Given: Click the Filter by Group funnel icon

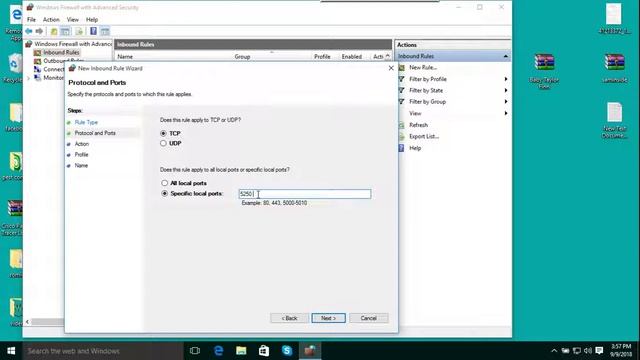Looking at the screenshot, I should (402, 102).
